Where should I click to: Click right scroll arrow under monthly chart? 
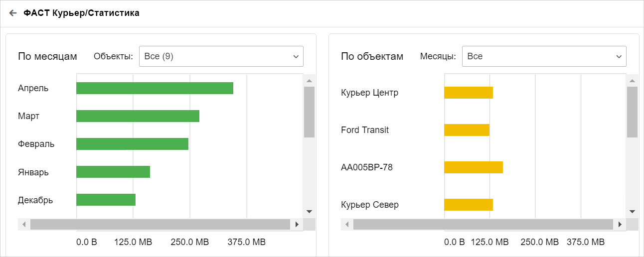(297, 225)
